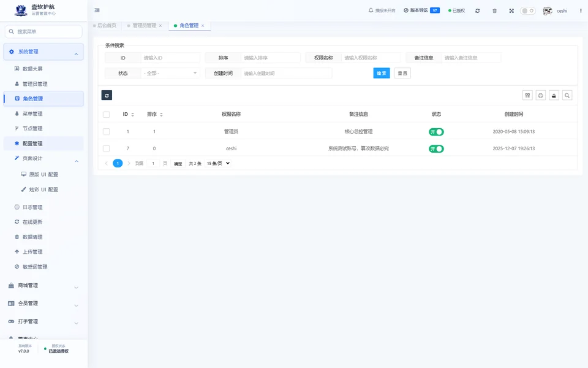The height and width of the screenshot is (368, 588).
Task: Click the magnifier icon above the table
Action: click(x=567, y=96)
